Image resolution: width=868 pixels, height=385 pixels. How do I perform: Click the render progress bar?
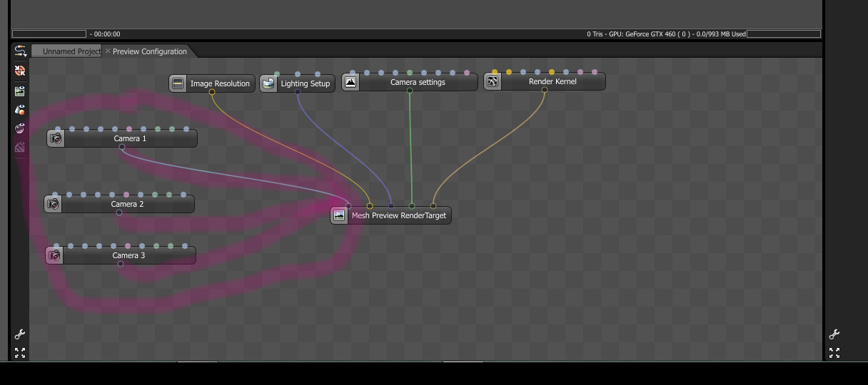point(49,34)
